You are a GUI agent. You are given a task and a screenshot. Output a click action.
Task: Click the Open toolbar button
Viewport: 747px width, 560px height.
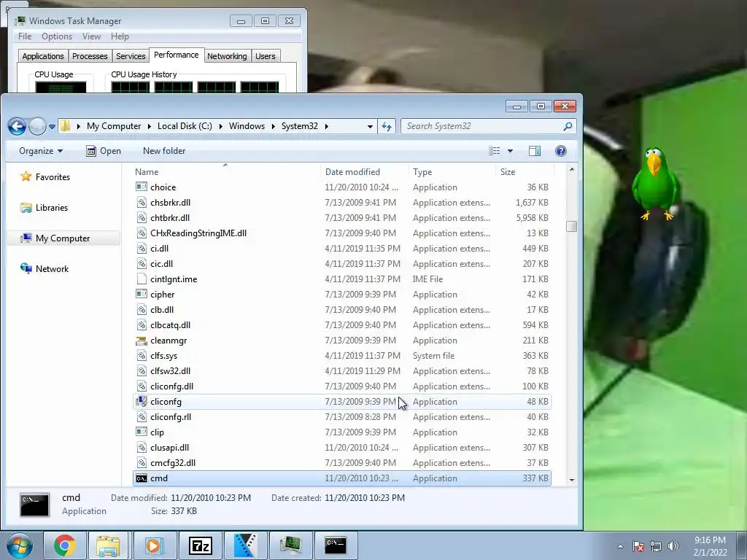pos(104,151)
